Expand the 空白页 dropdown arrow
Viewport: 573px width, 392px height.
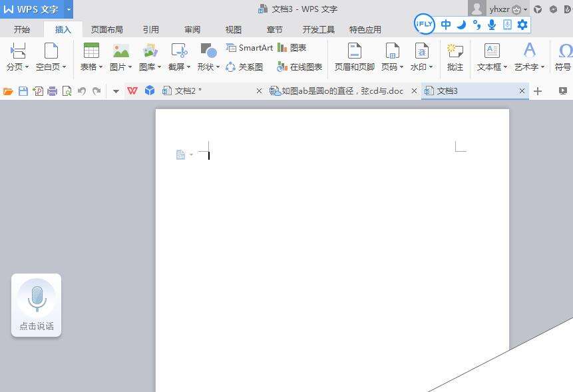pyautogui.click(x=65, y=67)
